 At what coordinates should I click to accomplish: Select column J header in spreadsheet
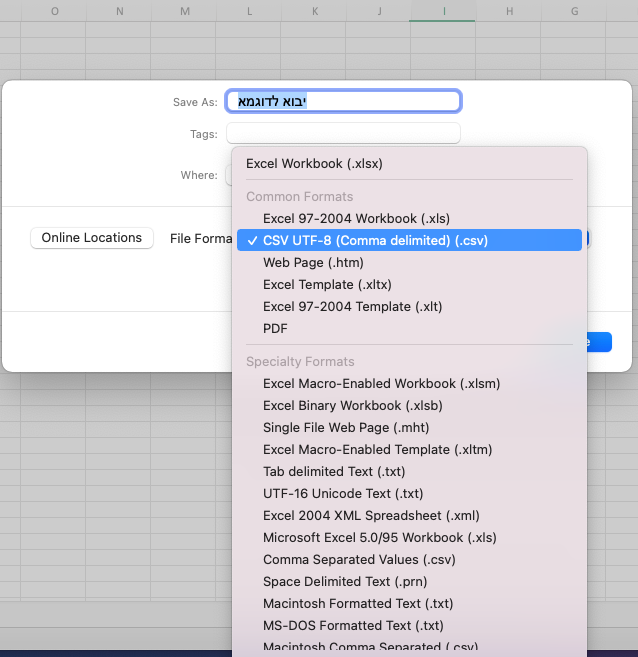click(379, 11)
